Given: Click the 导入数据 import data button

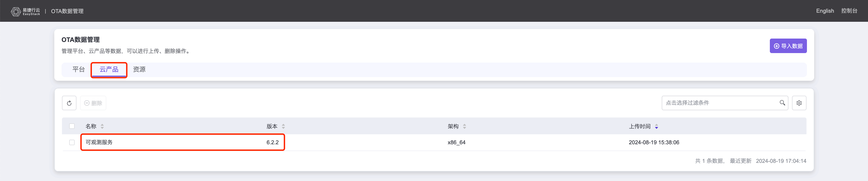Looking at the screenshot, I should [x=788, y=46].
